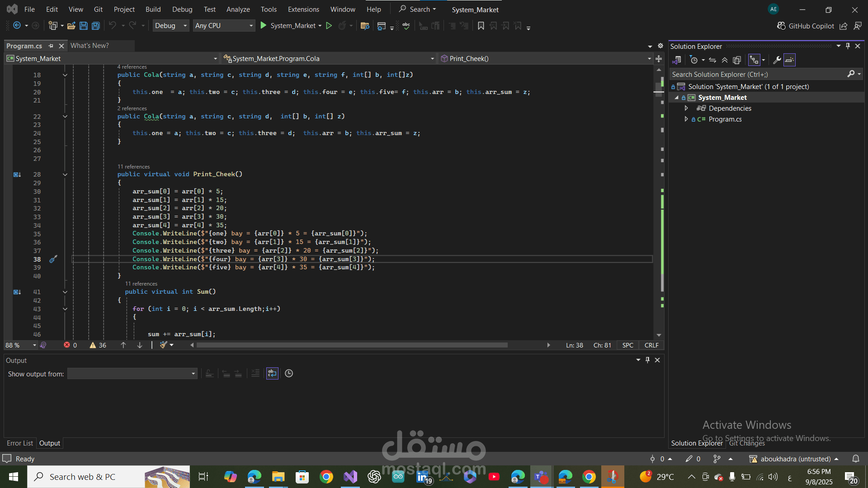This screenshot has height=488, width=868.
Task: Click Pending Changes Filter clock icon
Action: [694, 60]
